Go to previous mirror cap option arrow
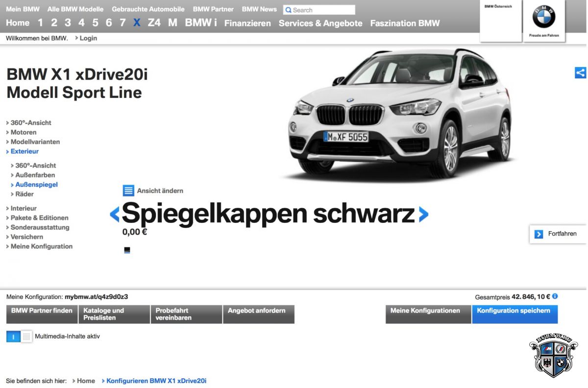 coord(115,214)
